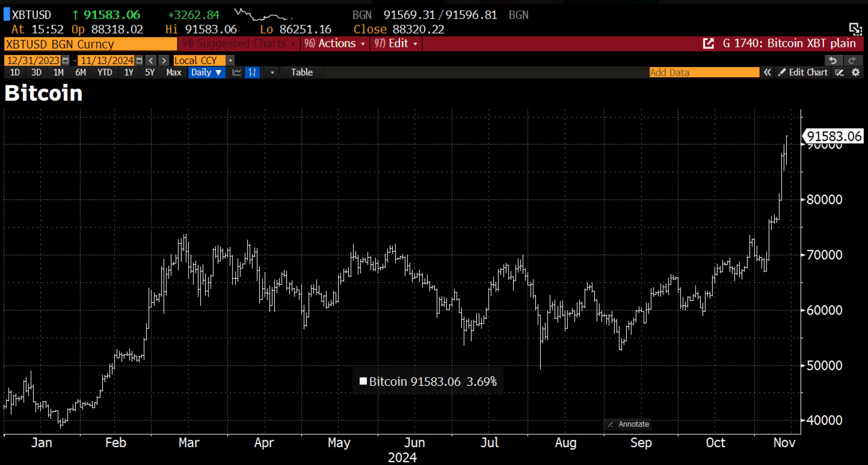Screen dimensions: 868x465
Task: Click the Table view button
Action: tap(302, 73)
